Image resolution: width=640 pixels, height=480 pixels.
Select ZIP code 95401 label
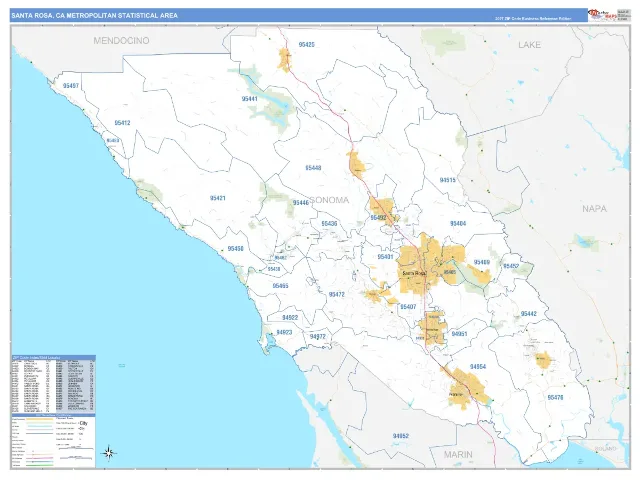pos(385,257)
